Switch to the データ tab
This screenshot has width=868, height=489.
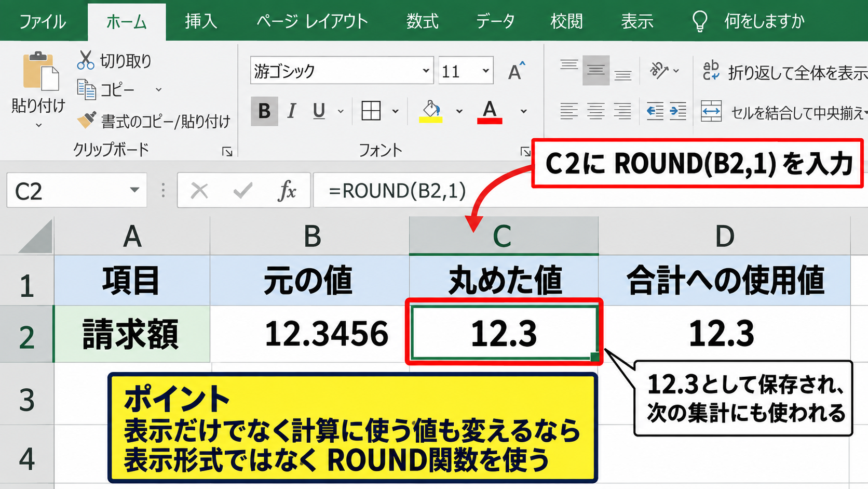pos(496,21)
